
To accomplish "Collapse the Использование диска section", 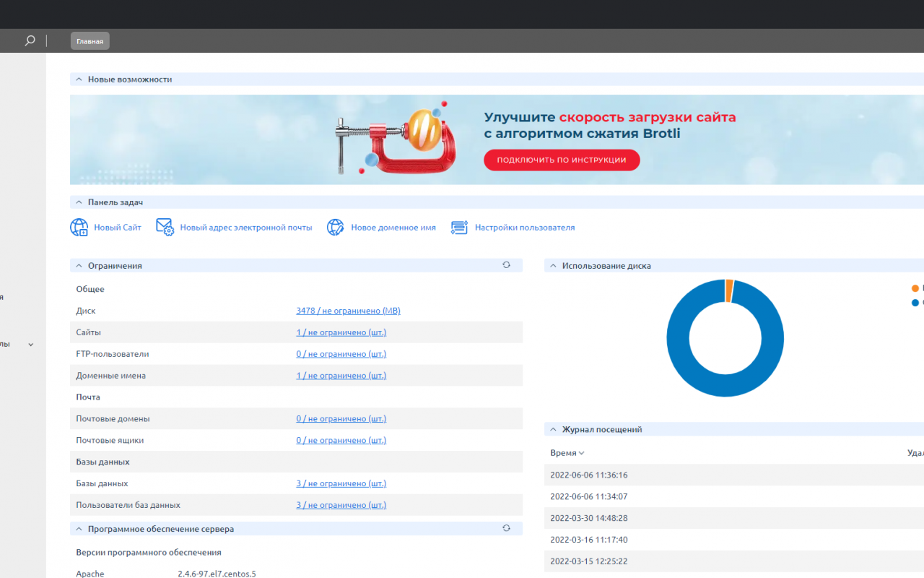I will [x=552, y=266].
